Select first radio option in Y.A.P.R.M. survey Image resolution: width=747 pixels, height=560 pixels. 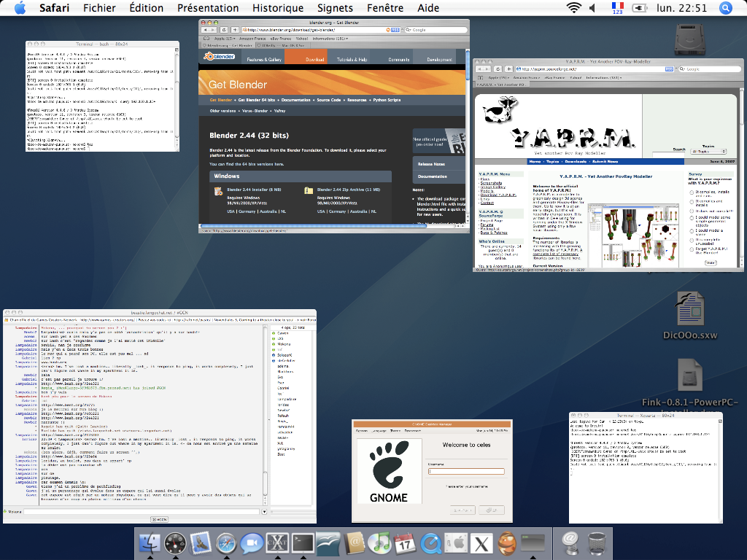point(691,193)
